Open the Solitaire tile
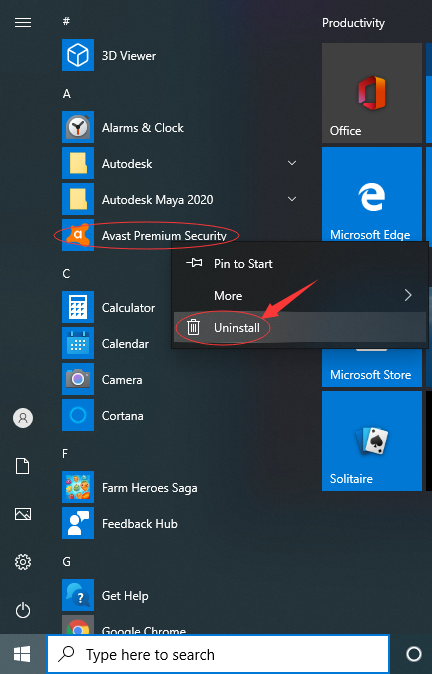 pos(372,441)
